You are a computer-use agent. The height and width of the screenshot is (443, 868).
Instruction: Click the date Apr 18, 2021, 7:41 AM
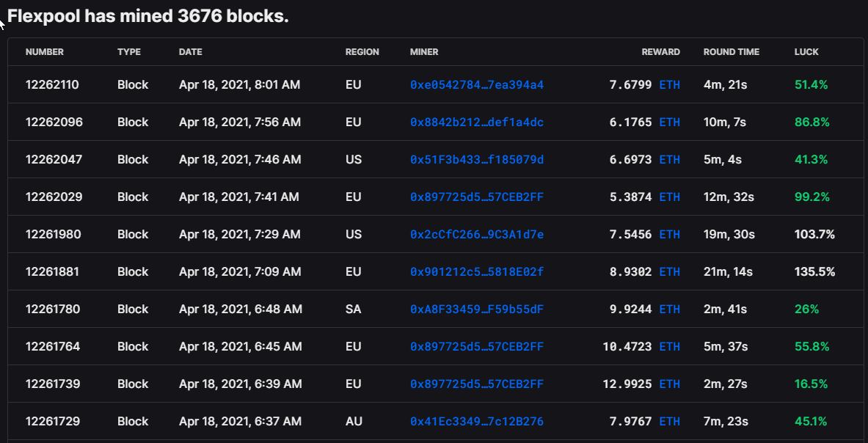[239, 197]
